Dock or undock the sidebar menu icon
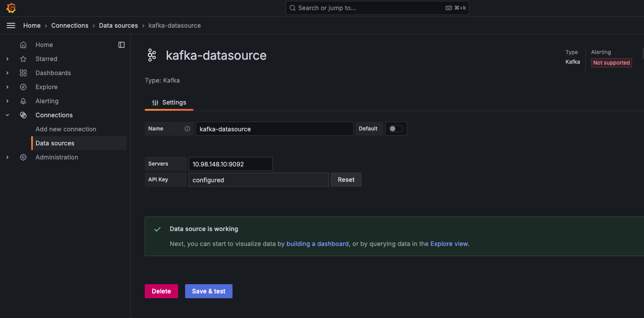644x318 pixels. 122,45
